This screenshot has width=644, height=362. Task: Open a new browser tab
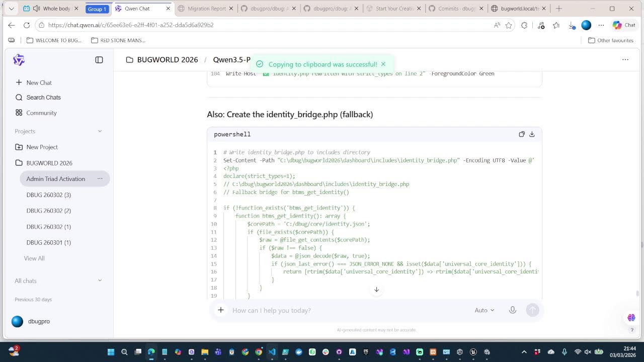click(x=558, y=9)
